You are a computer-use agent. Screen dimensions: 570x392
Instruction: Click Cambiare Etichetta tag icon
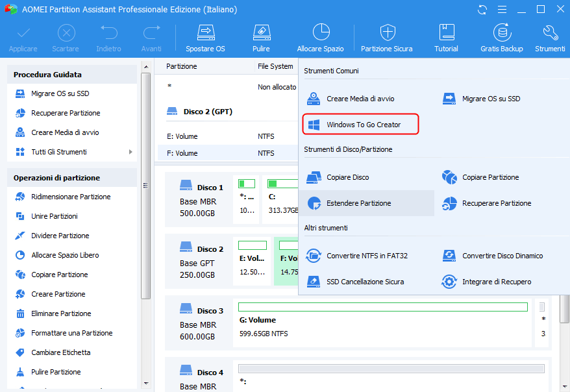[x=20, y=352]
